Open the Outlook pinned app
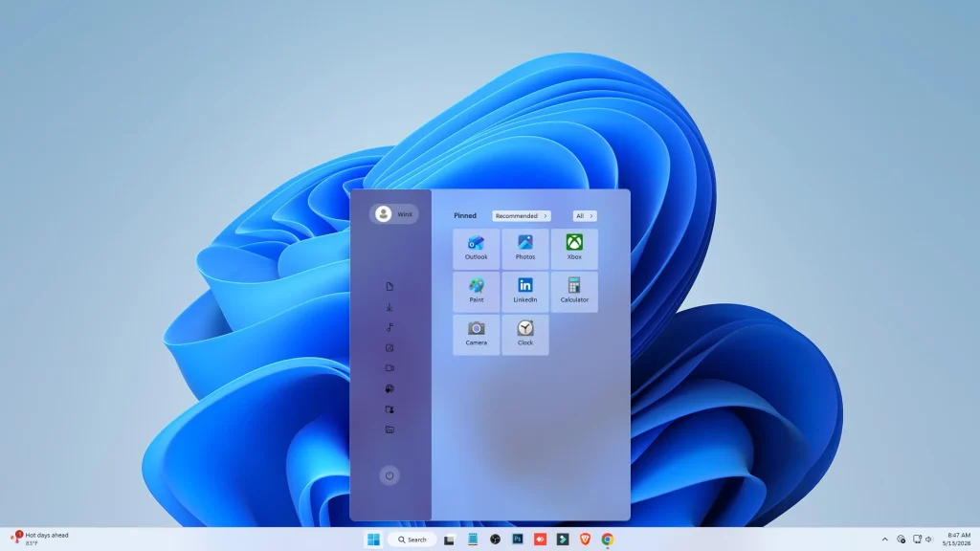Image resolution: width=980 pixels, height=551 pixels. [x=477, y=249]
